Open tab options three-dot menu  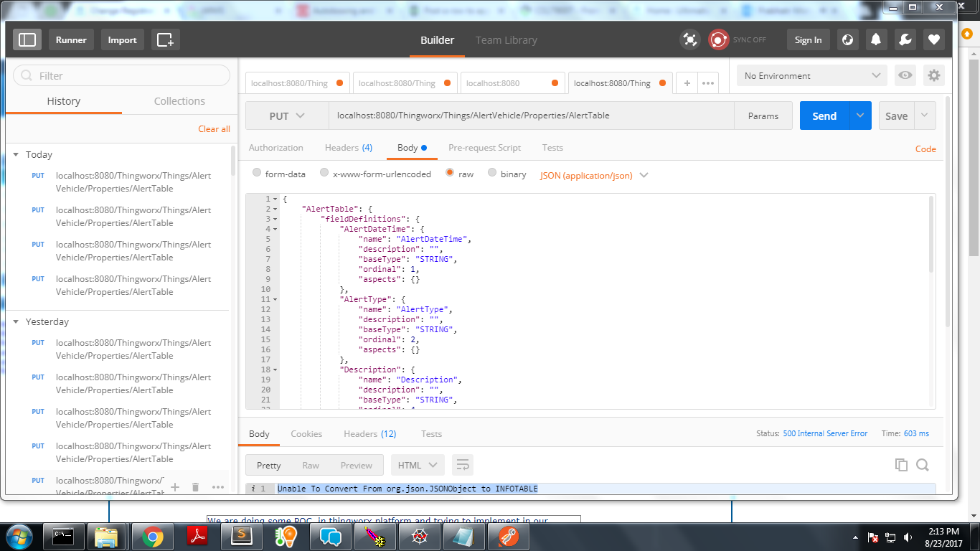[708, 83]
